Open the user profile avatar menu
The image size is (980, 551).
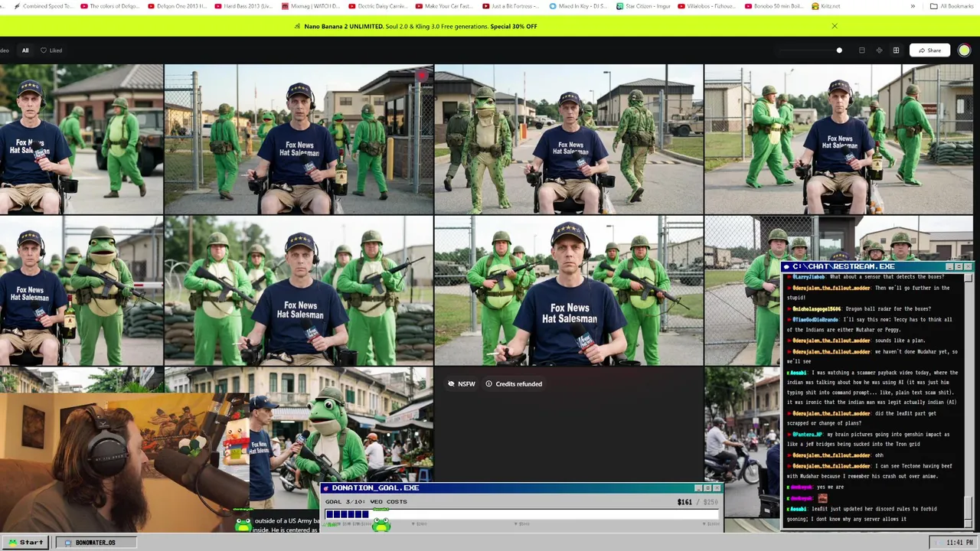[x=964, y=51]
